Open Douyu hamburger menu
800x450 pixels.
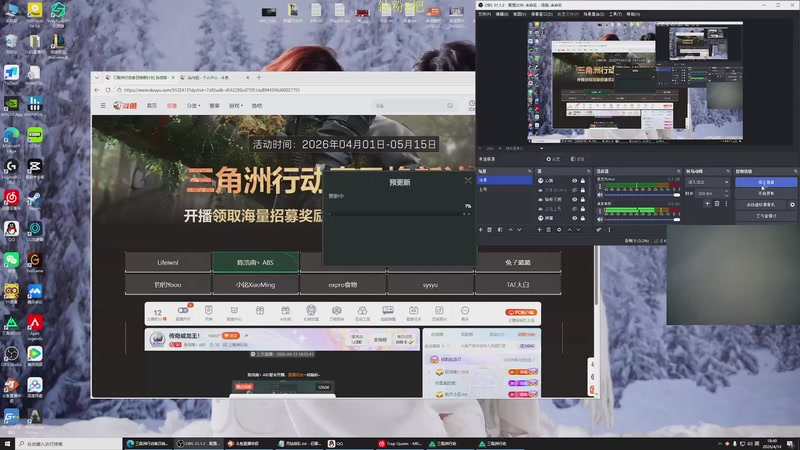pyautogui.click(x=103, y=106)
